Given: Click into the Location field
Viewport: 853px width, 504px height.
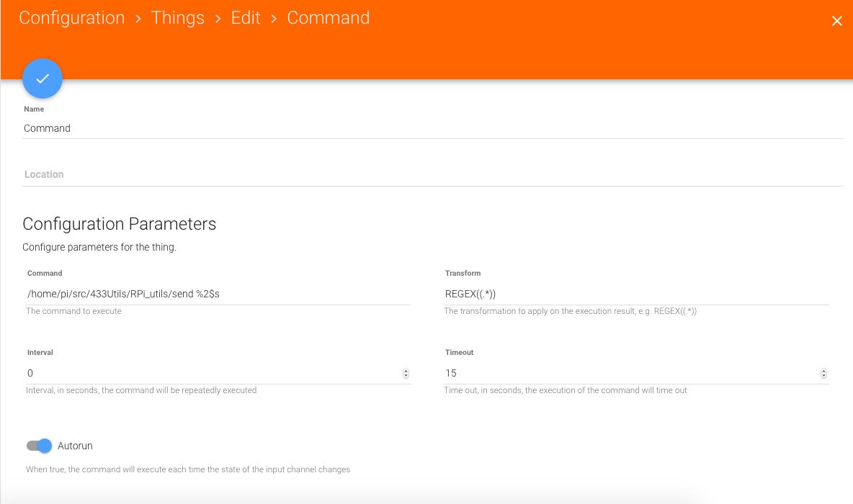Looking at the screenshot, I should point(432,175).
